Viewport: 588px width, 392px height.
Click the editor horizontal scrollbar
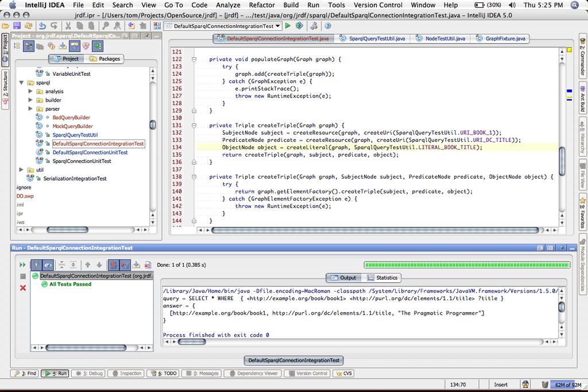(x=375, y=230)
